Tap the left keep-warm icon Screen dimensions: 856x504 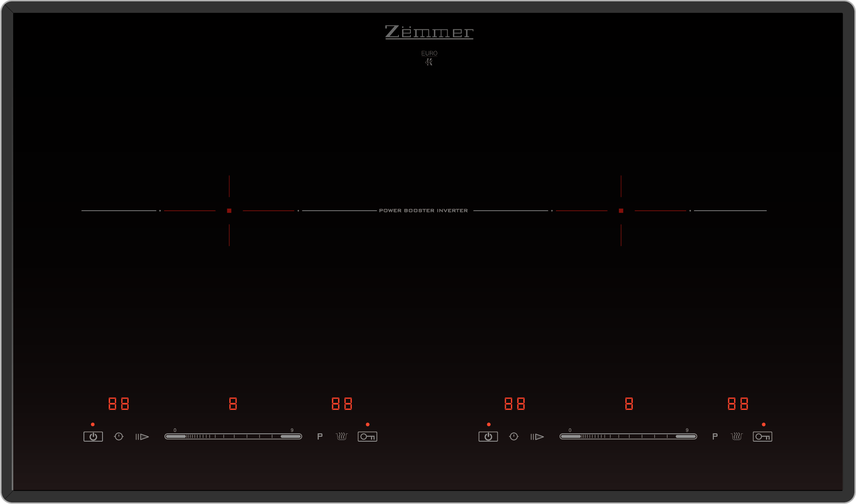(x=342, y=437)
